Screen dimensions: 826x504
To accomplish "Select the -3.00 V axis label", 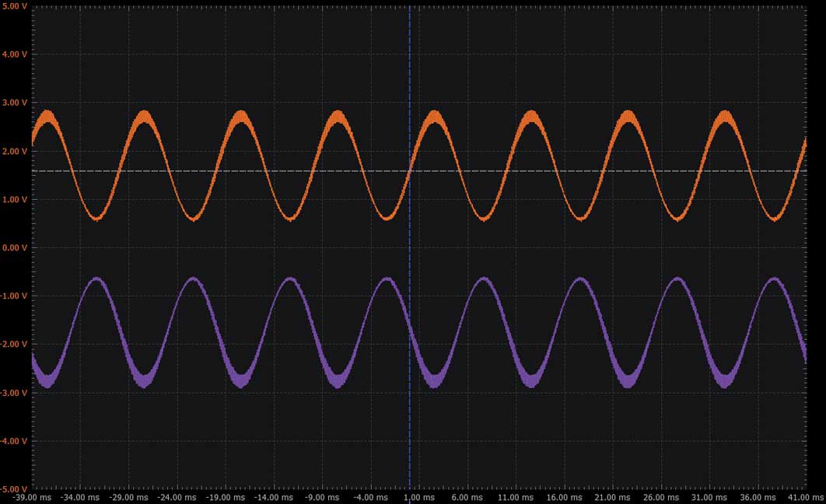I will (x=14, y=393).
